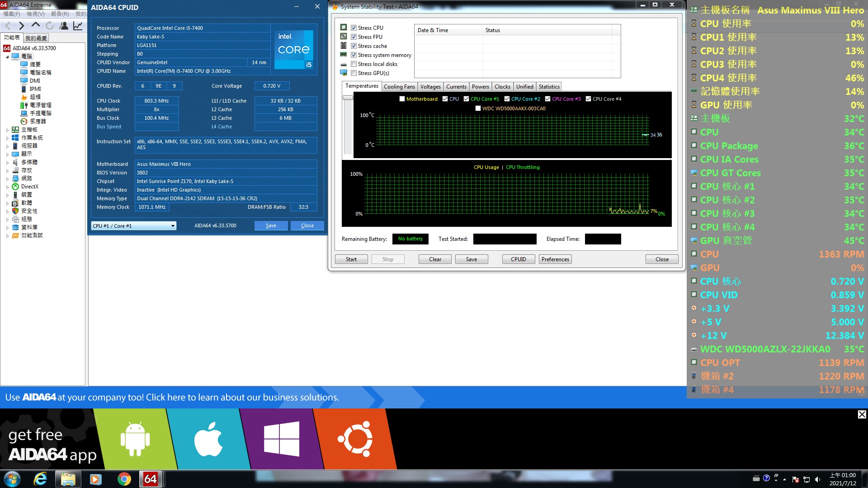Screen dimensions: 868x488
Task: Select the DMI tree item
Action: [30, 81]
